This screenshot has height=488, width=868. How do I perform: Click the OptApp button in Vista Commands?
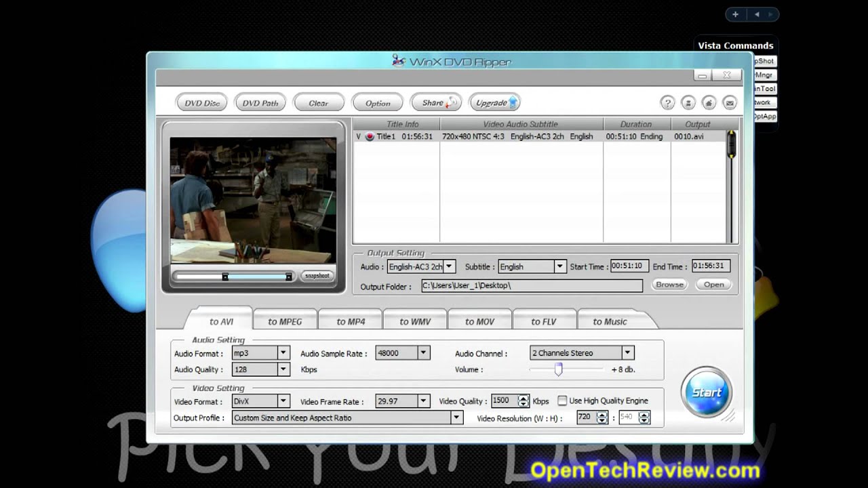(x=764, y=117)
